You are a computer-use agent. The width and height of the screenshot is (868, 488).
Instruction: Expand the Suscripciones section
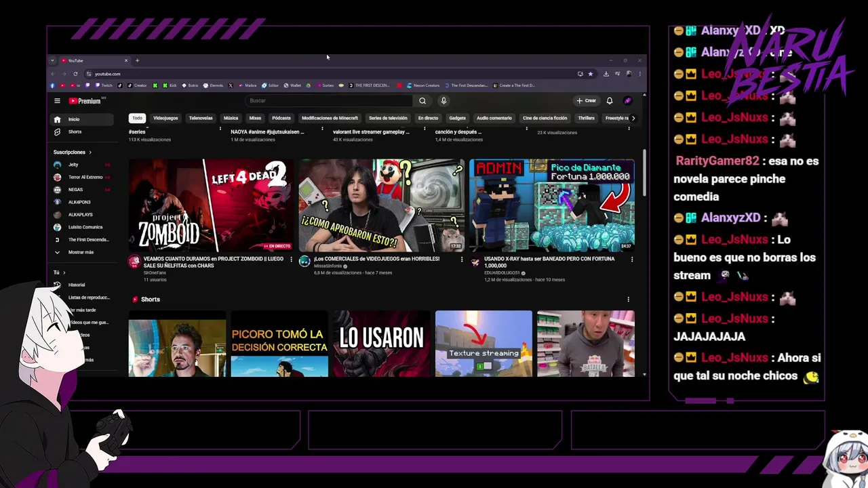point(73,152)
